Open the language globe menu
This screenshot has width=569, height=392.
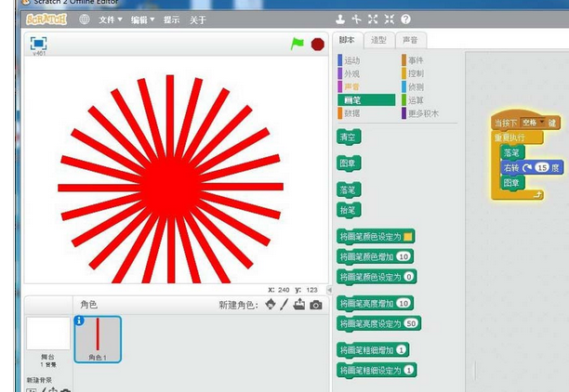point(85,20)
